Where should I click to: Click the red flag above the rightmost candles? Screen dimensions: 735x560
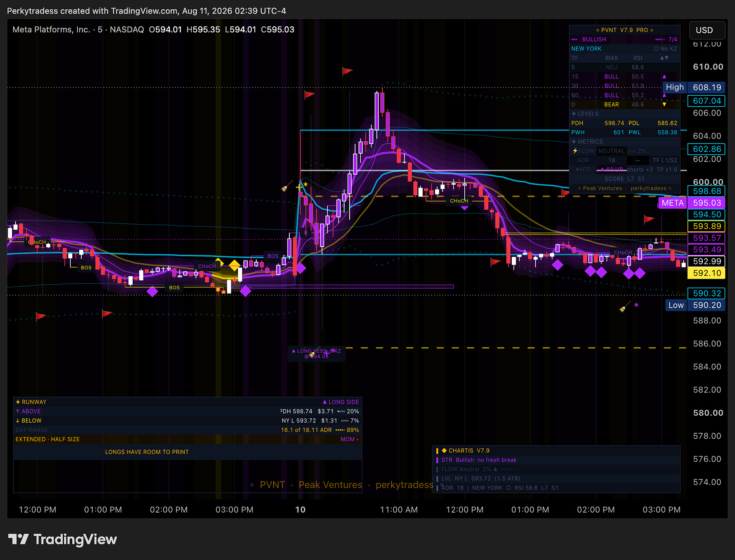(x=649, y=219)
